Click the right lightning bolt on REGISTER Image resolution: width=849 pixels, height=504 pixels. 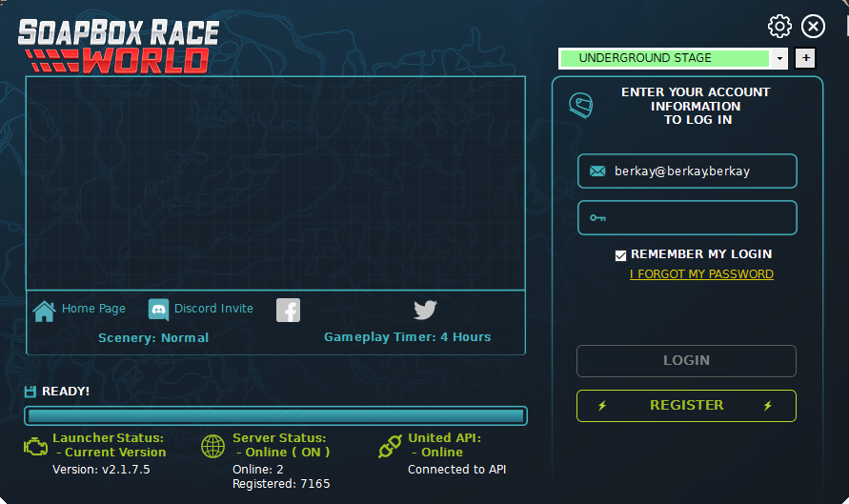[768, 406]
